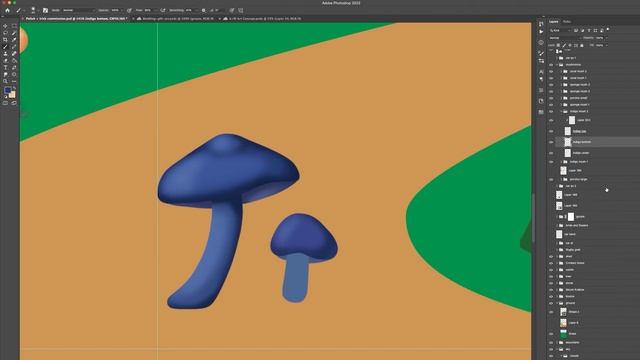The height and width of the screenshot is (360, 640).
Task: Enable airbrush-style build-up icon
Action: point(162,10)
